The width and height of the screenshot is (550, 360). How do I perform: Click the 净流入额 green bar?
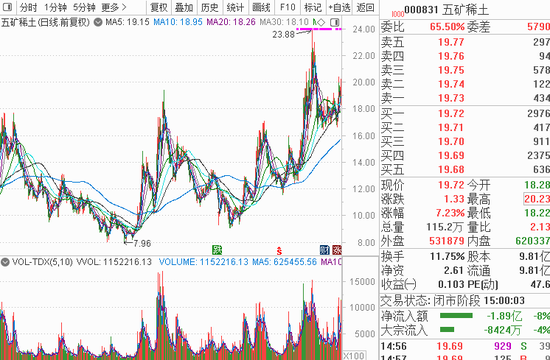[456, 316]
